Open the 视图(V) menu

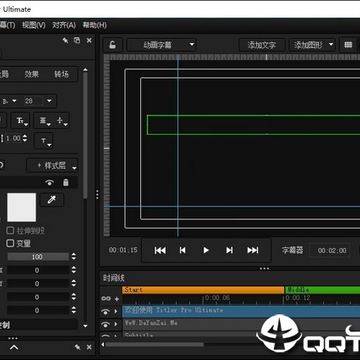[x=34, y=25]
